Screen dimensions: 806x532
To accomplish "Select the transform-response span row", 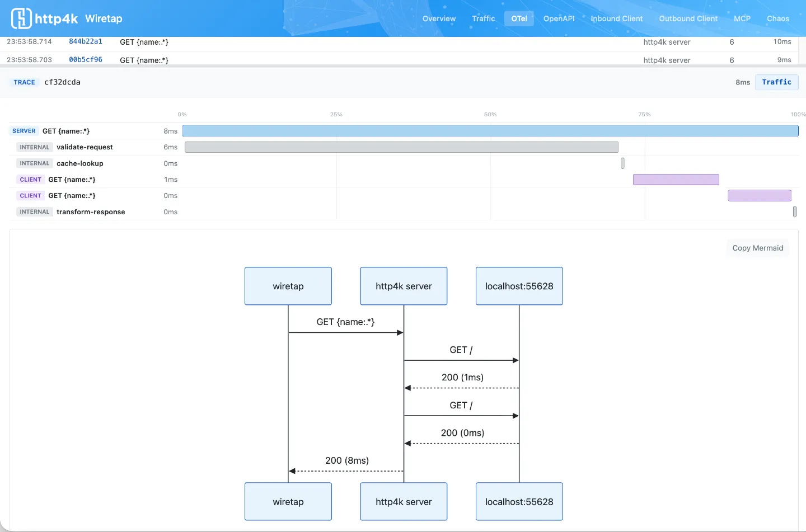I will tap(404, 212).
